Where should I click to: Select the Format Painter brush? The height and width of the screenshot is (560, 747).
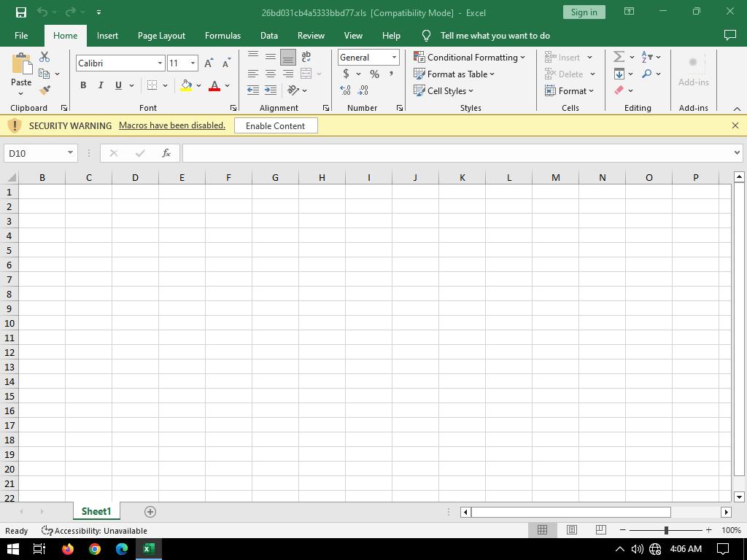pyautogui.click(x=44, y=90)
